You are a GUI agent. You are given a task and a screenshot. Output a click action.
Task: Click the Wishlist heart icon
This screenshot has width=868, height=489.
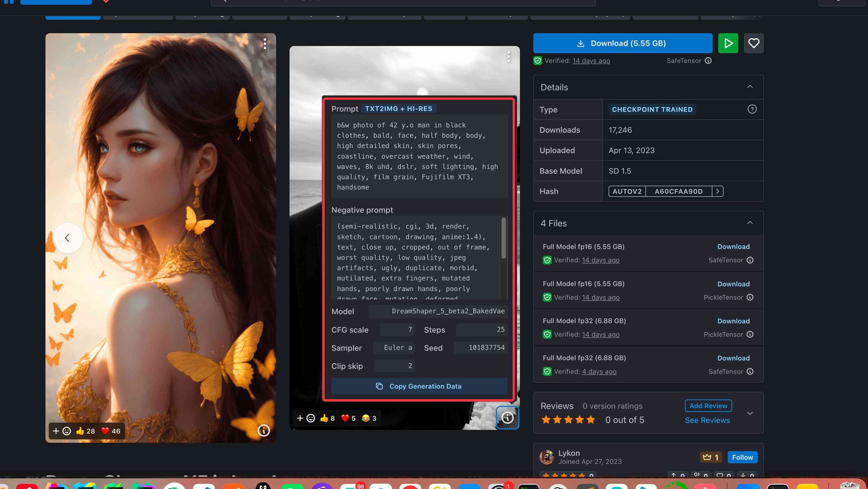click(754, 42)
